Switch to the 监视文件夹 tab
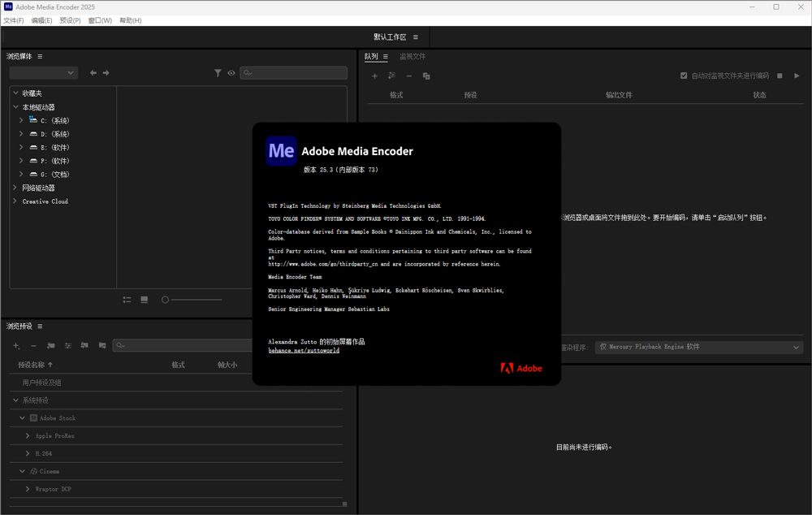 pos(413,56)
